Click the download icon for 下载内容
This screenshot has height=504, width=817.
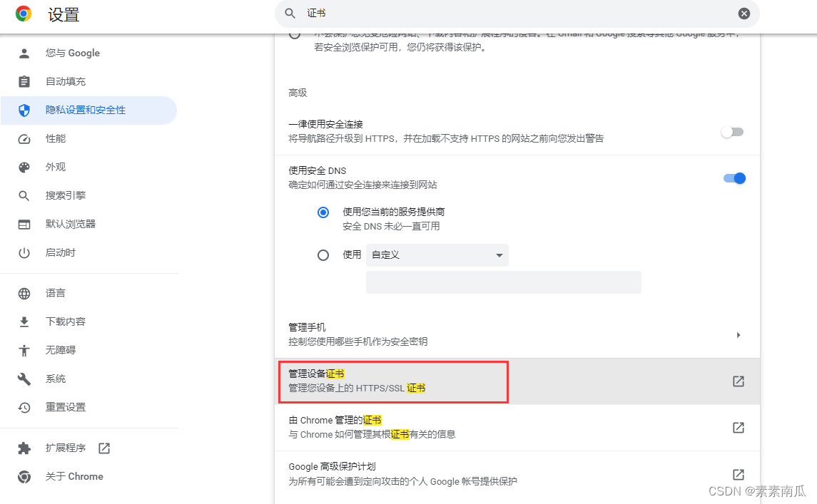tap(24, 322)
